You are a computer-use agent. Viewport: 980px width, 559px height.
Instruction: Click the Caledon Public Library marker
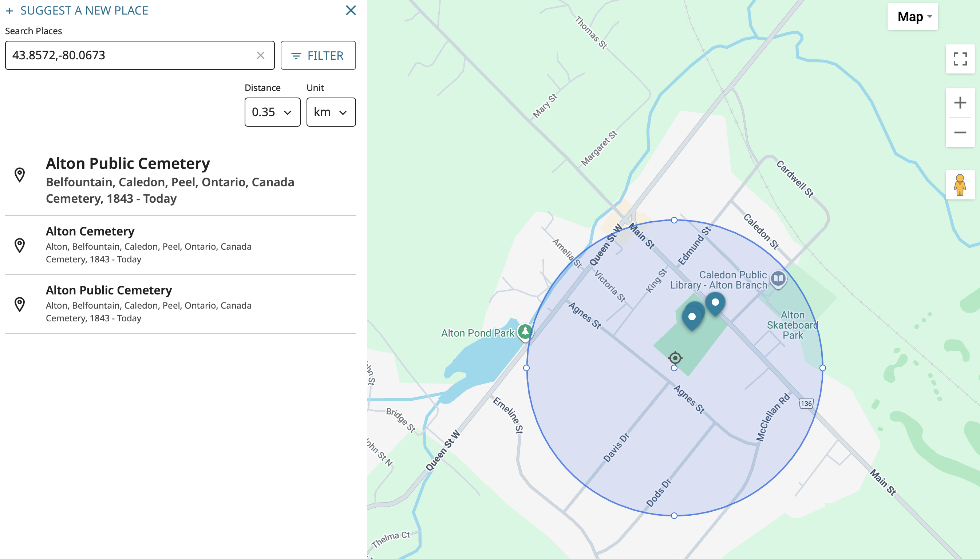(x=778, y=278)
